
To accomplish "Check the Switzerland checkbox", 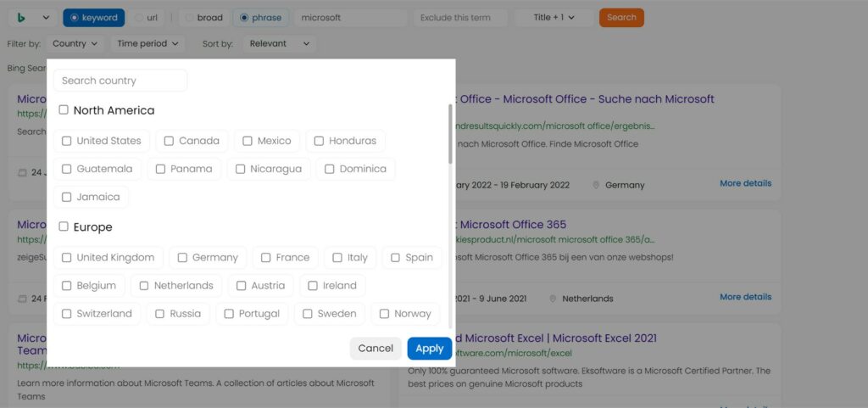I will [66, 314].
